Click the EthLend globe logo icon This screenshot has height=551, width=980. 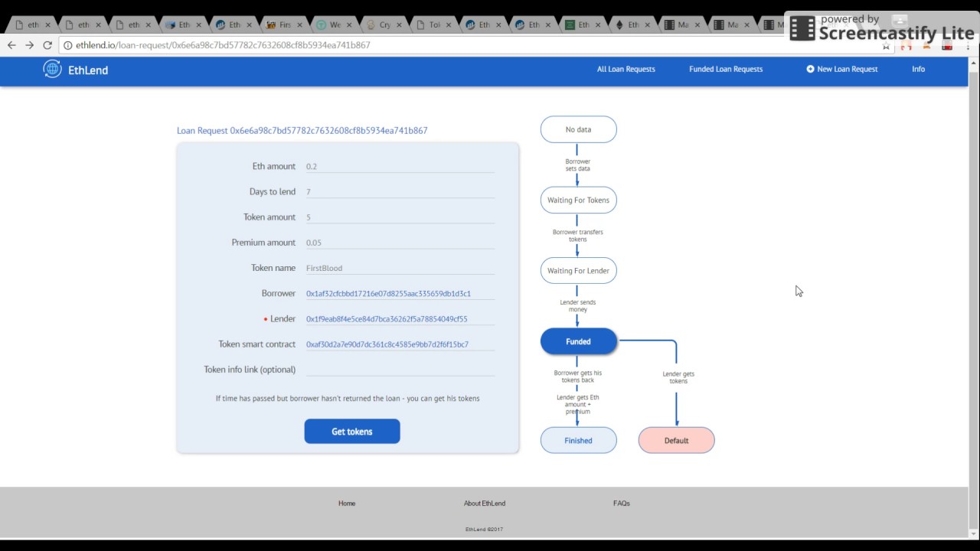52,69
